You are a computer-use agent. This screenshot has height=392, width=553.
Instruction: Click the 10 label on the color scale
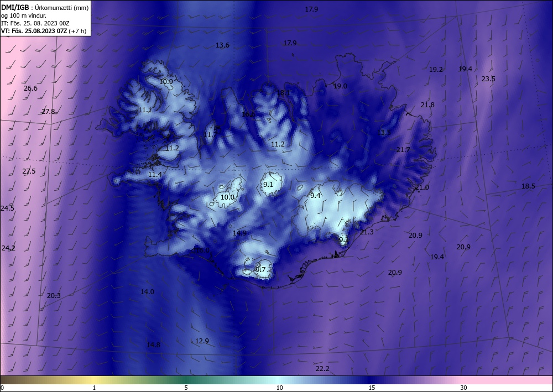point(280,388)
